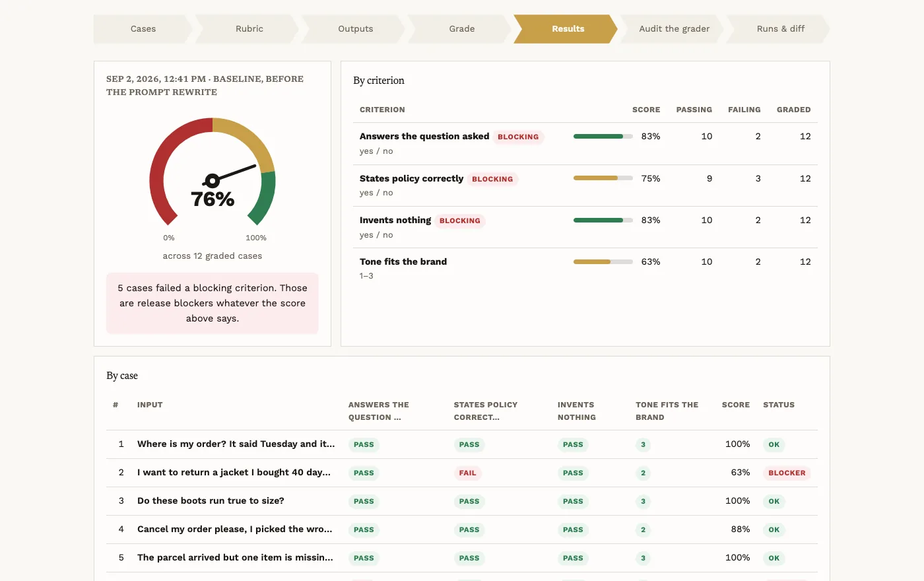Viewport: 924px width, 581px height.
Task: Click the OK status for the boots case
Action: (x=774, y=501)
